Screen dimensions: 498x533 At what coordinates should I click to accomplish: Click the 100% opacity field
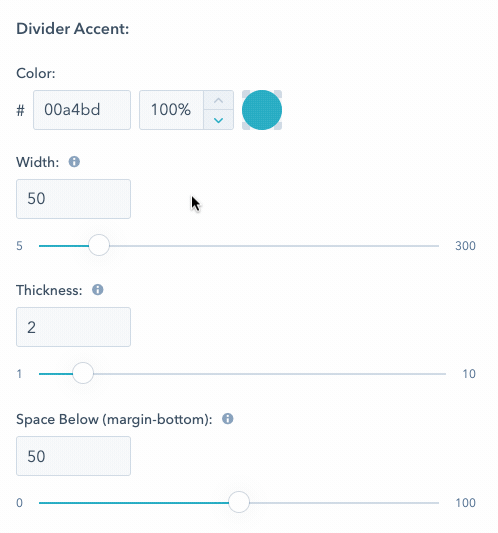pos(171,110)
